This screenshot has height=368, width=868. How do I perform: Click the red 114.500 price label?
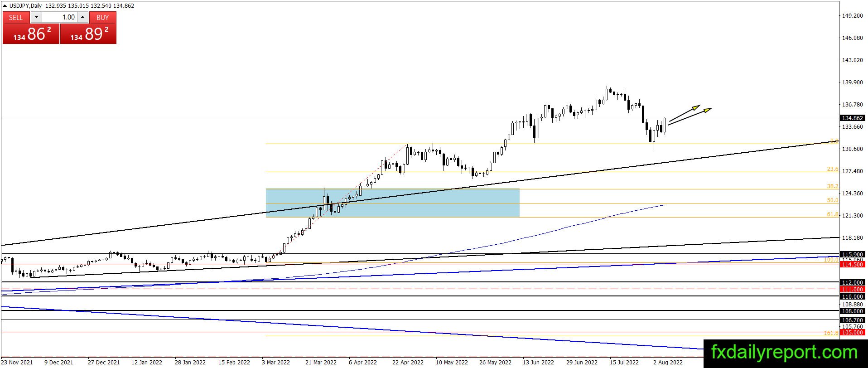[x=852, y=264]
